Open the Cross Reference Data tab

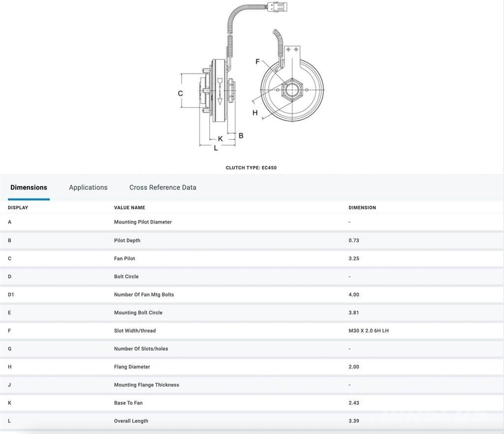162,187
